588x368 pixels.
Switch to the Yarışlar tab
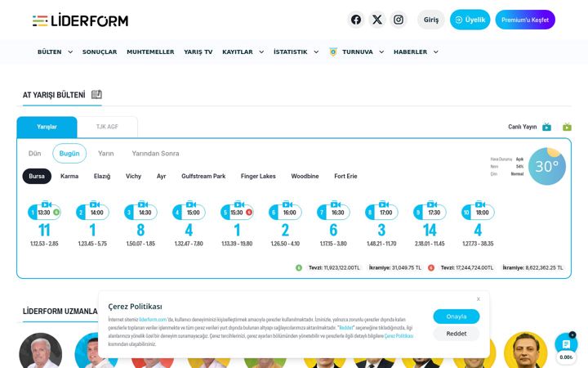click(x=47, y=127)
